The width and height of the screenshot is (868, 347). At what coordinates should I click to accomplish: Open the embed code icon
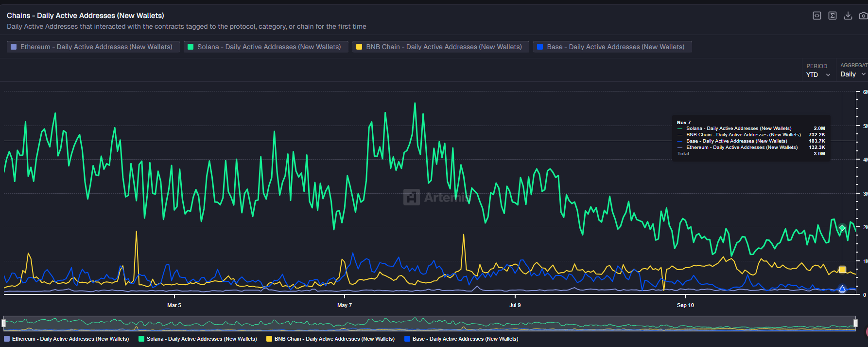pos(817,16)
